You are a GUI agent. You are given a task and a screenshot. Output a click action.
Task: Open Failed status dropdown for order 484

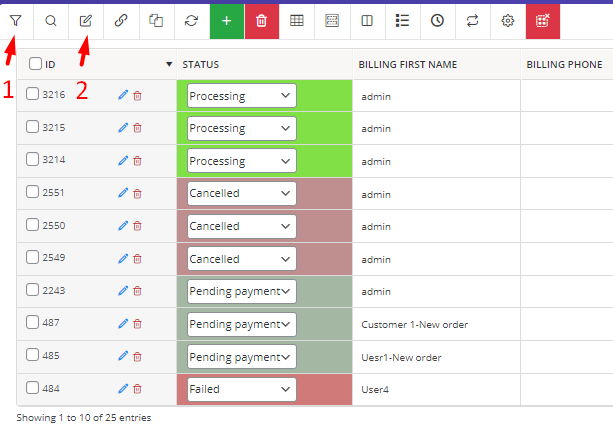tap(241, 389)
